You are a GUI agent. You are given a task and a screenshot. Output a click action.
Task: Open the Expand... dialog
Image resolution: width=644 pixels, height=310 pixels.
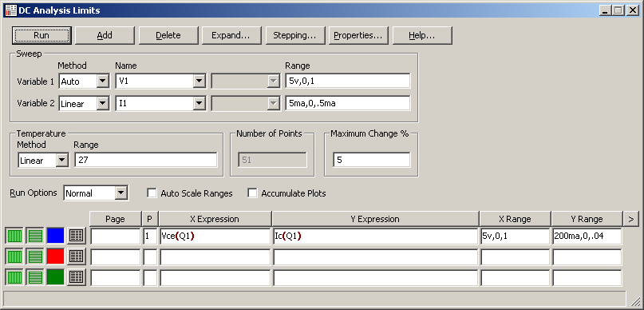(231, 35)
